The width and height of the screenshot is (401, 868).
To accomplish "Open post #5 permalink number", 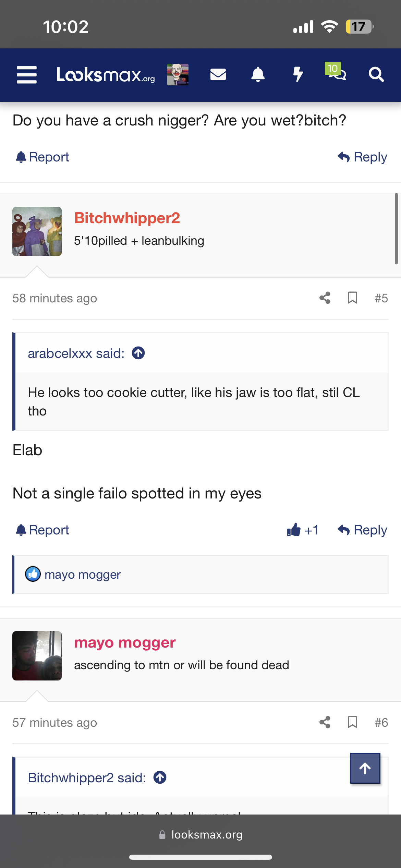I will point(381,298).
